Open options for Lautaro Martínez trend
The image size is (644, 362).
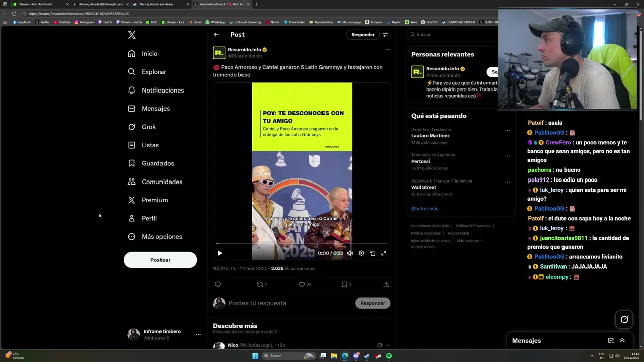tap(507, 130)
